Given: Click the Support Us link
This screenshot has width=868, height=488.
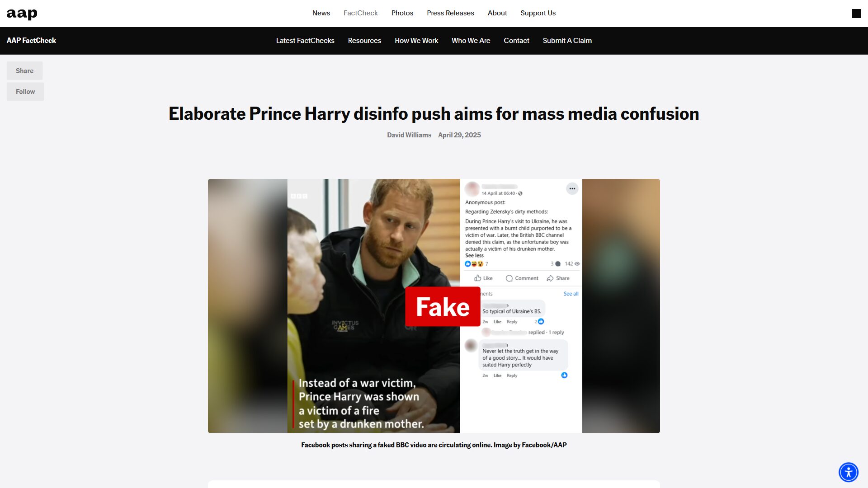Looking at the screenshot, I should point(538,13).
